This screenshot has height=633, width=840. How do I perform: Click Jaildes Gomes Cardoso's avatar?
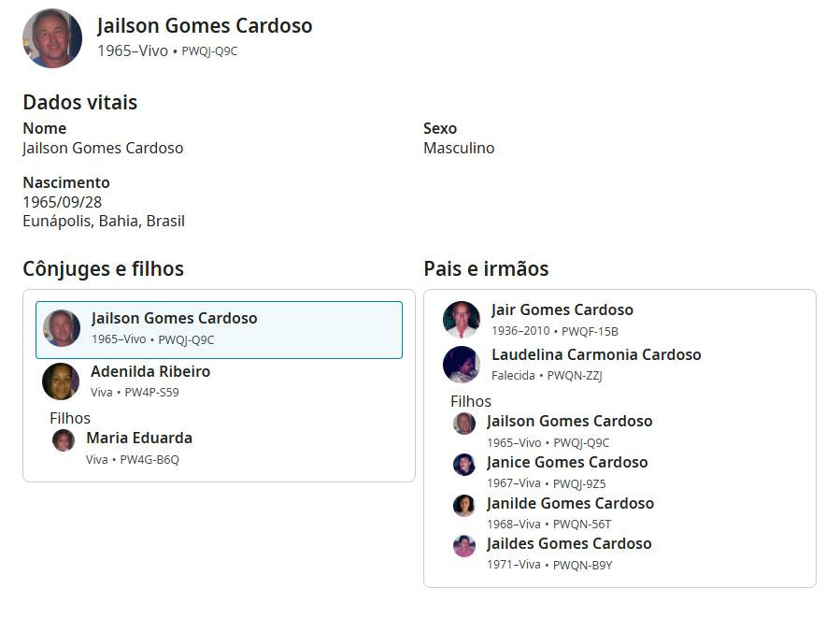pyautogui.click(x=464, y=546)
